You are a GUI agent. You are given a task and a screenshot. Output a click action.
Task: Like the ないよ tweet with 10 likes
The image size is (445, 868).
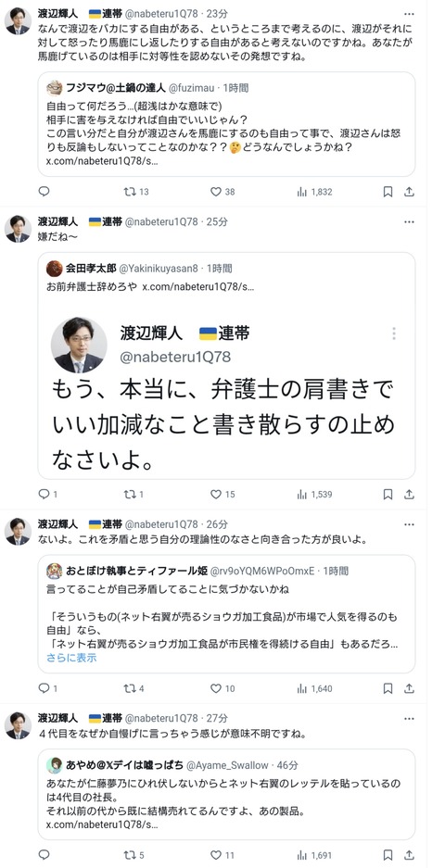[x=222, y=688]
